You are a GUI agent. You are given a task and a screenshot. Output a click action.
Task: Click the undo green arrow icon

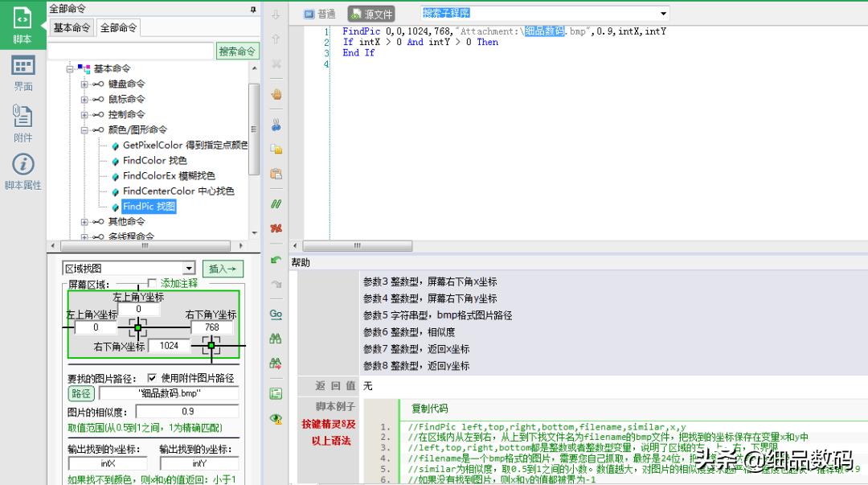[276, 260]
